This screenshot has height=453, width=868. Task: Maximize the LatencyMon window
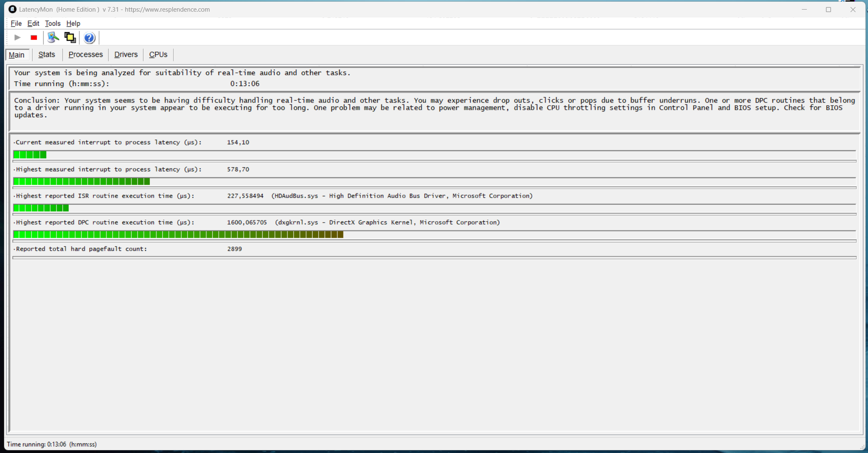coord(828,9)
